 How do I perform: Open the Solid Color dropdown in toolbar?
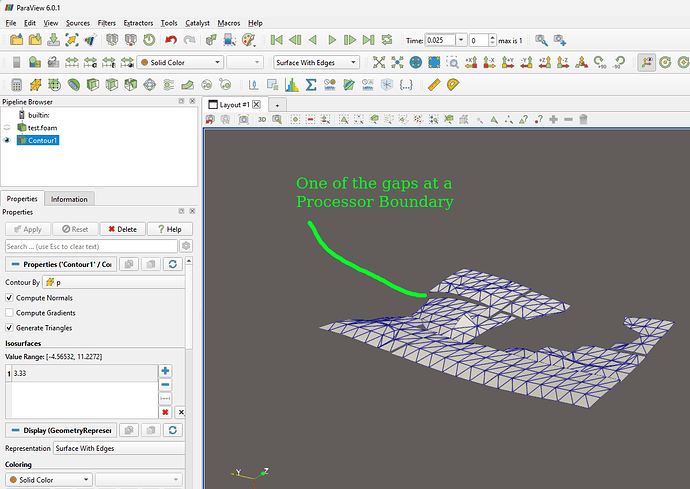coord(180,62)
